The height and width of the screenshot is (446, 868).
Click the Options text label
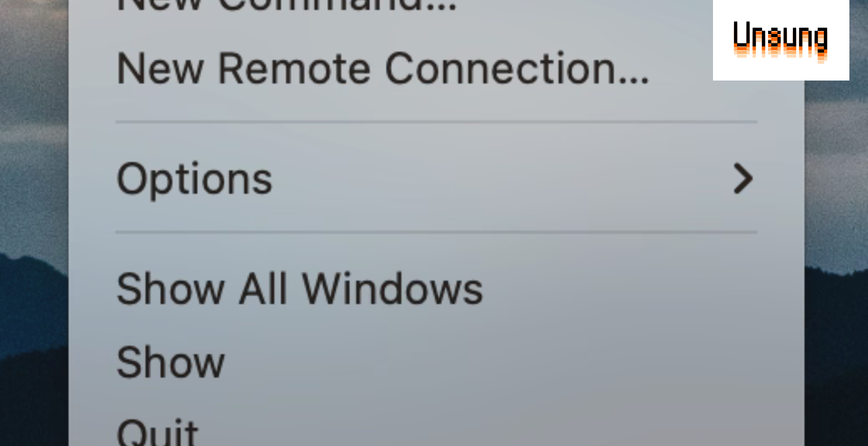click(x=195, y=180)
